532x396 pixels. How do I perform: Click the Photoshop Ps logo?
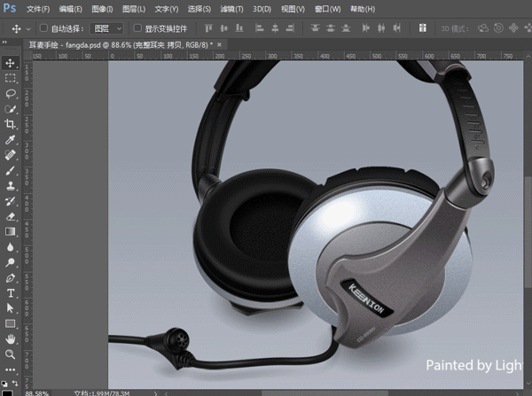tap(9, 8)
